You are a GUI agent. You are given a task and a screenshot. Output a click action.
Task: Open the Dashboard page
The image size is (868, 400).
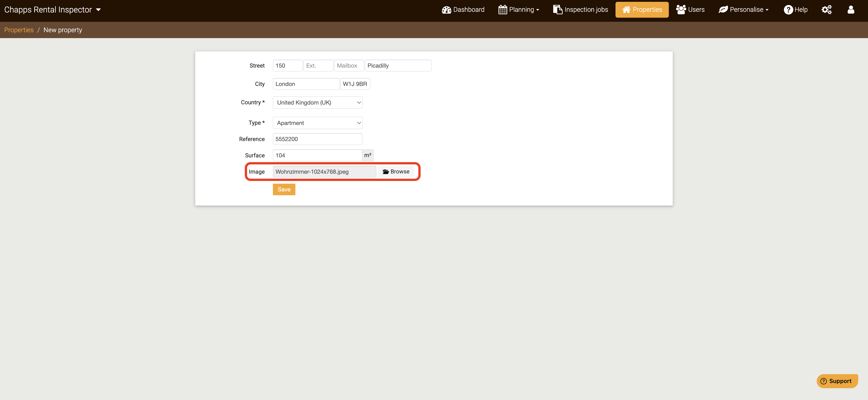click(463, 10)
